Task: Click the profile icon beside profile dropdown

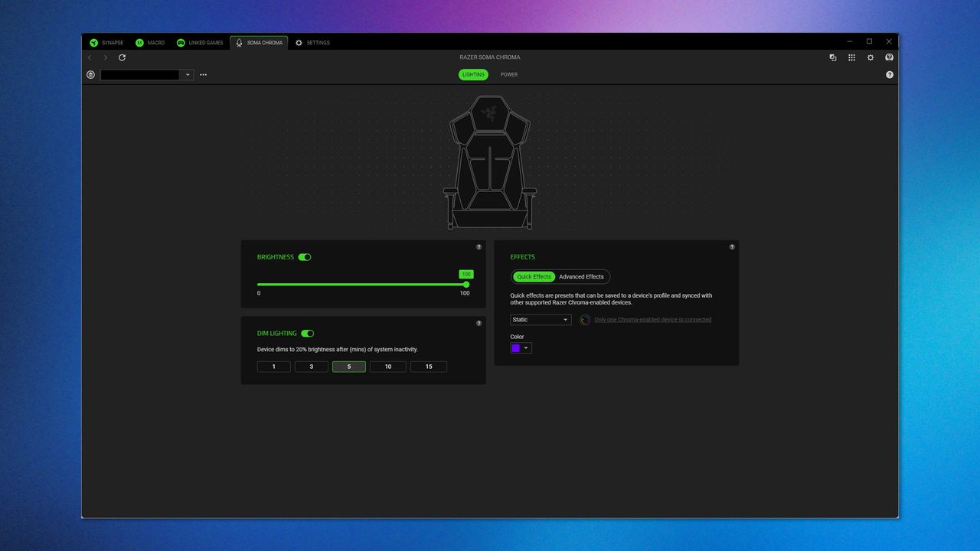Action: pos(91,75)
